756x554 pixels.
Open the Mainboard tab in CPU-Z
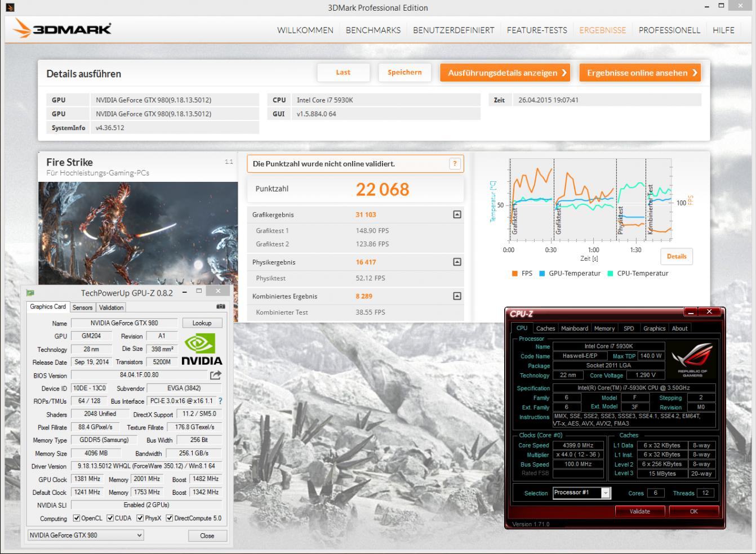tap(575, 328)
